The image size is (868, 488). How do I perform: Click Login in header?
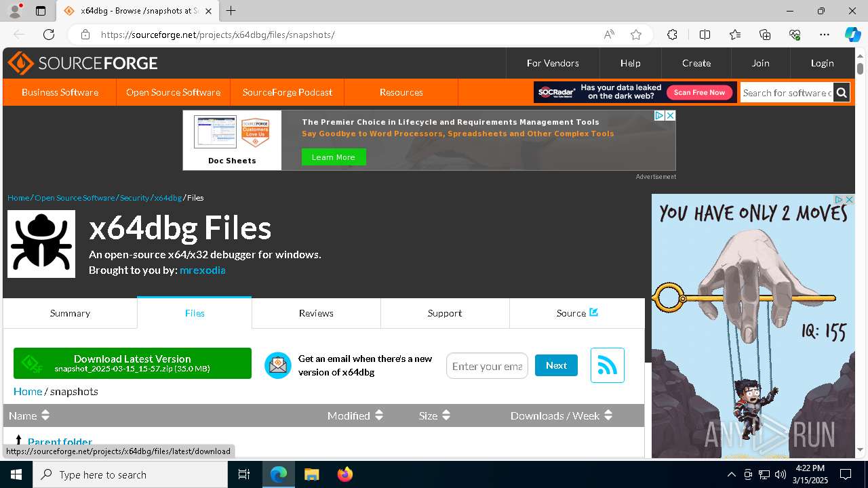(x=822, y=63)
